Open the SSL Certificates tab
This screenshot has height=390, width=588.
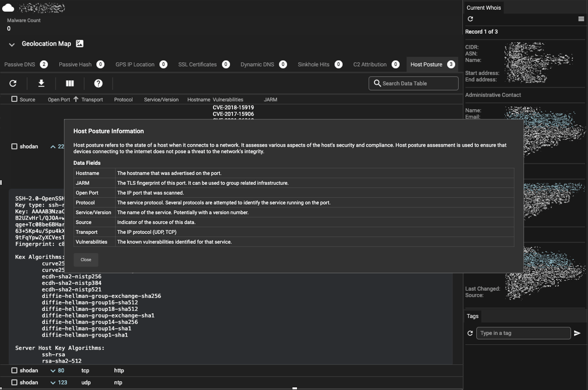tap(197, 64)
